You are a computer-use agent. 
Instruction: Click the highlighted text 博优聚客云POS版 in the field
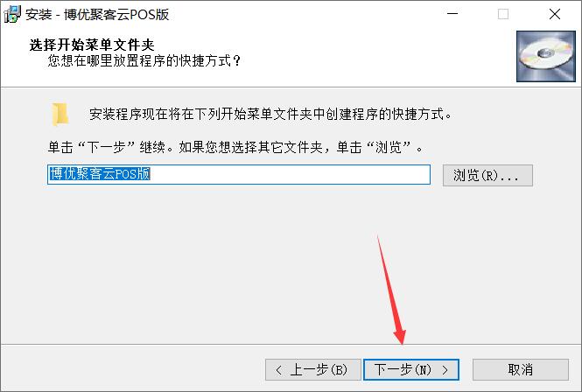tap(100, 174)
